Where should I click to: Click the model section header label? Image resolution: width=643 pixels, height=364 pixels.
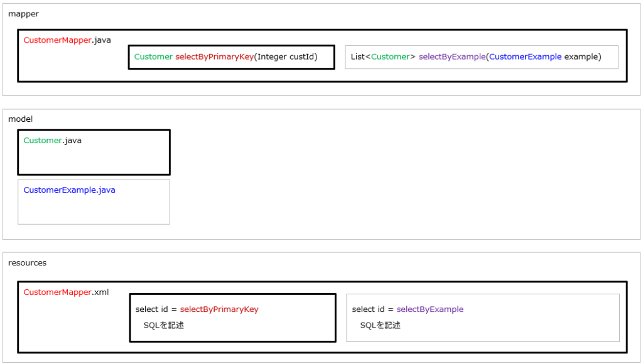[x=20, y=119]
